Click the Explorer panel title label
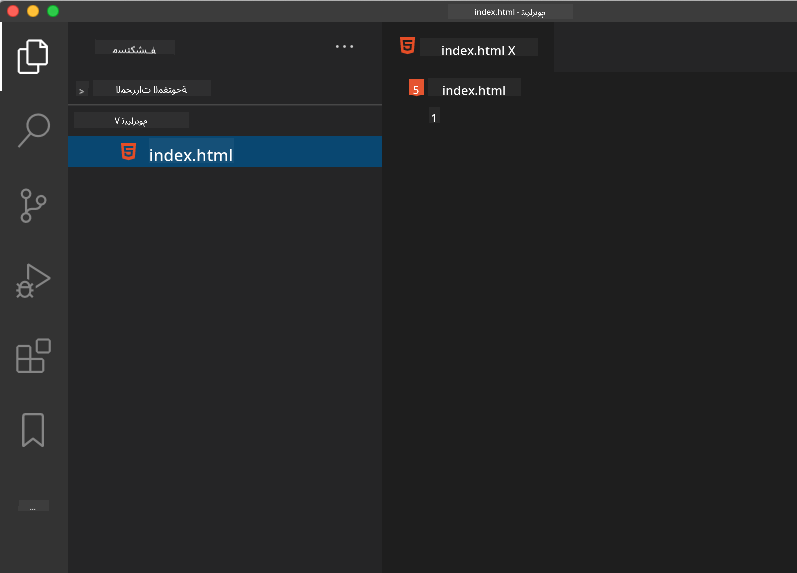Viewport: 797px width, 573px height. [x=134, y=47]
